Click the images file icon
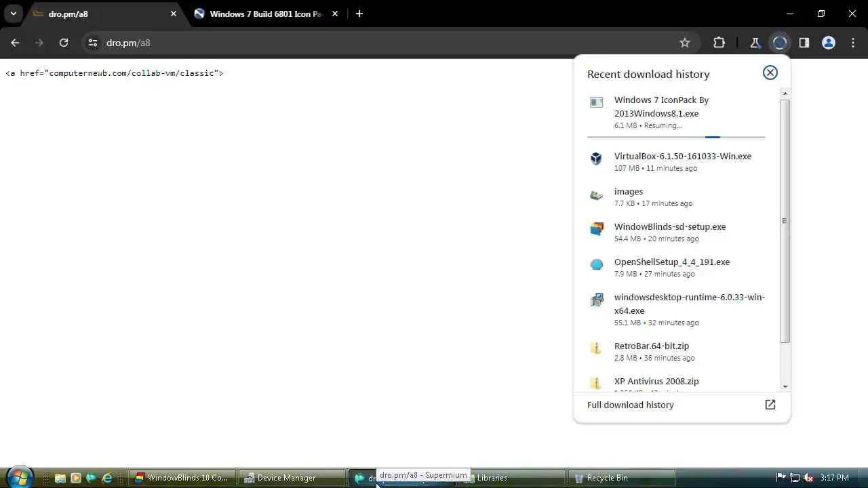Image resolution: width=868 pixels, height=488 pixels. [x=596, y=196]
